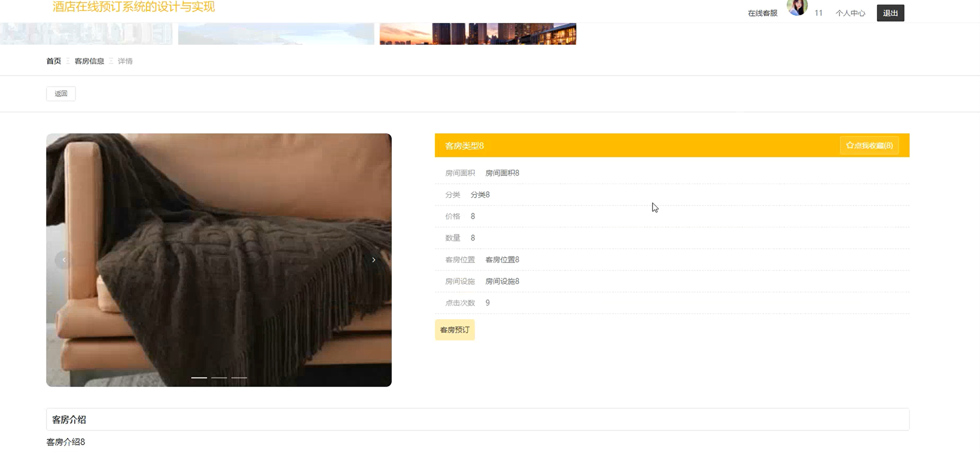
Task: Click the 价格 label
Action: pos(453,216)
